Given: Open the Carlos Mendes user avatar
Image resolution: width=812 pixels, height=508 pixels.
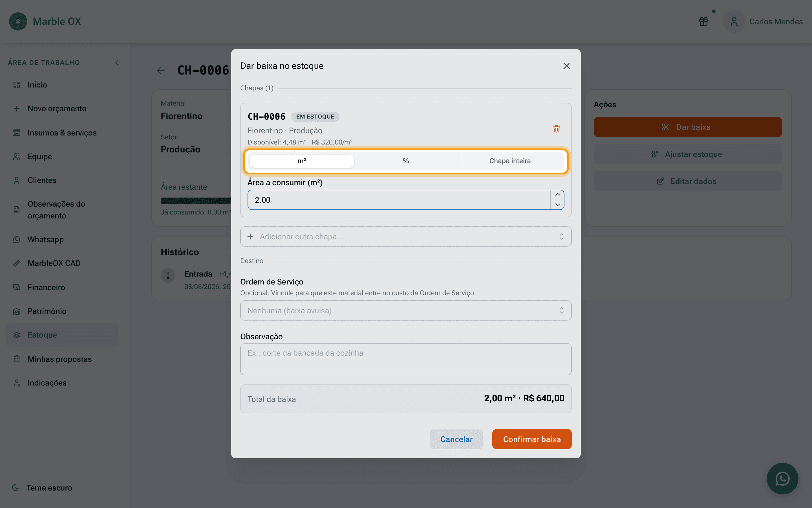Looking at the screenshot, I should click(734, 21).
